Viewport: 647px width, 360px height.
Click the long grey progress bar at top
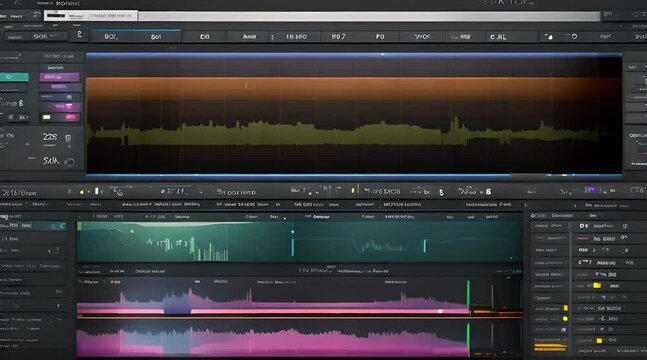coord(369,16)
